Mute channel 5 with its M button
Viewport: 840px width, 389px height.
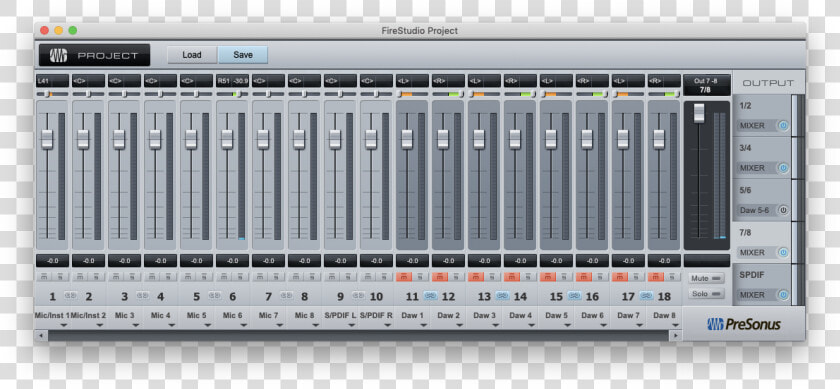(189, 276)
